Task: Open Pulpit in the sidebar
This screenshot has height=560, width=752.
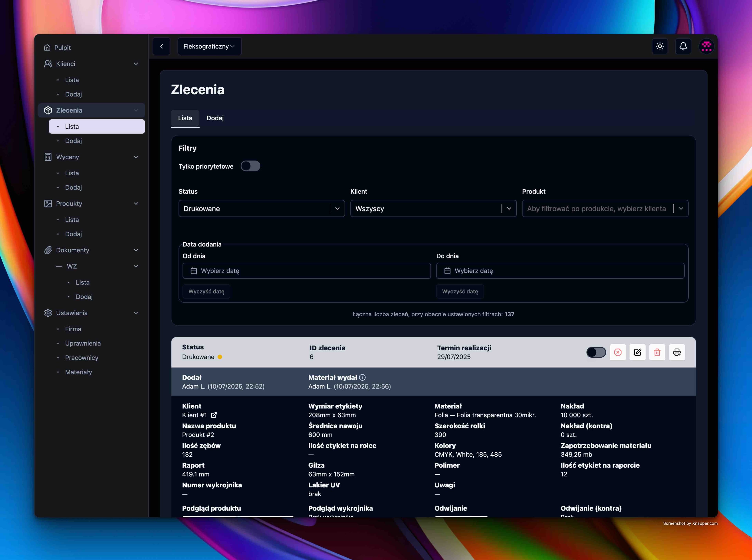Action: click(x=62, y=47)
